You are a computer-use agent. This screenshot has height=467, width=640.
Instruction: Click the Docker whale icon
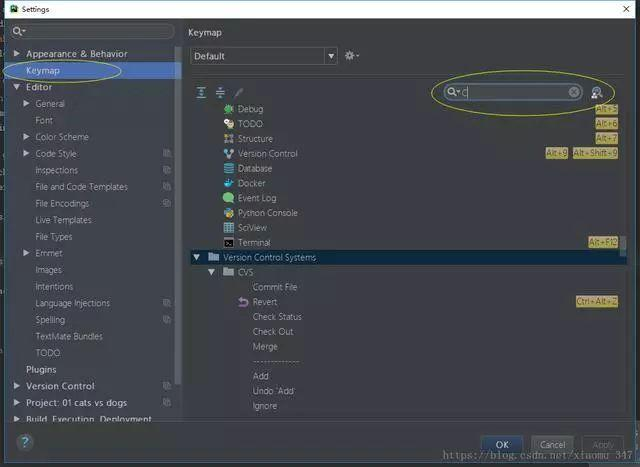pos(229,183)
